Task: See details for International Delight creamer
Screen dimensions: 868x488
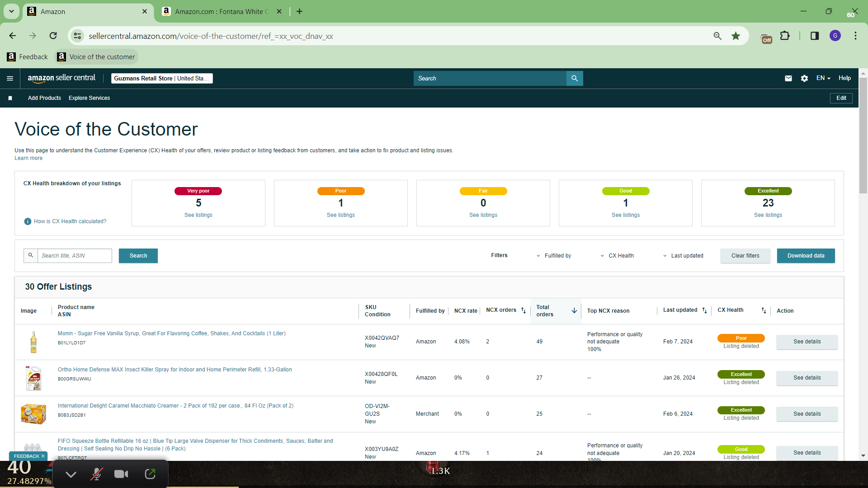Action: coord(807,414)
